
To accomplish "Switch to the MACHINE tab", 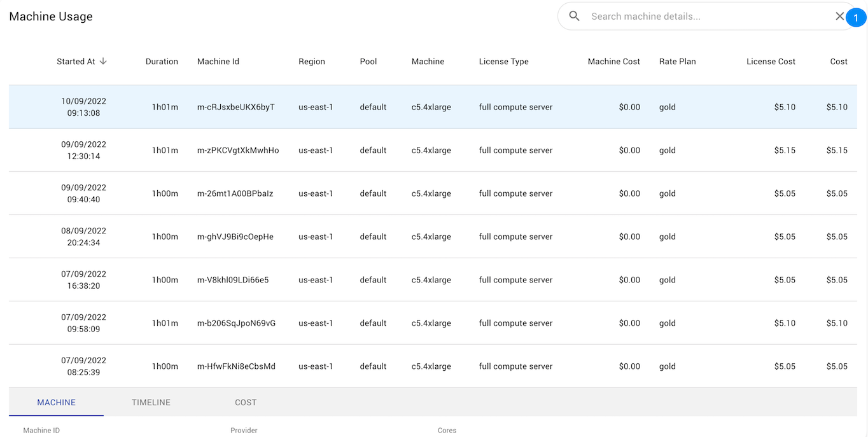I will [56, 403].
